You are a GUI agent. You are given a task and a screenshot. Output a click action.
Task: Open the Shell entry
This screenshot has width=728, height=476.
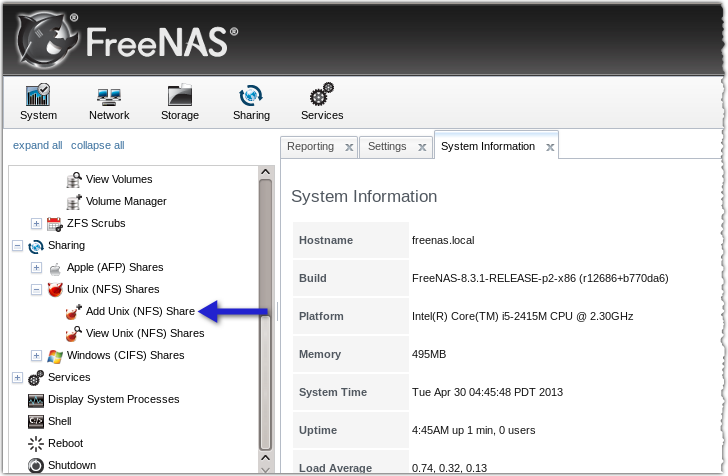click(x=60, y=421)
